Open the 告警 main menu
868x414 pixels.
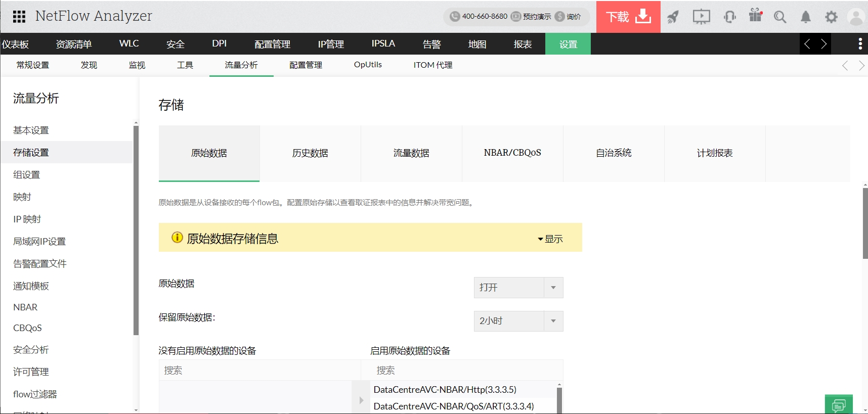[x=431, y=44]
